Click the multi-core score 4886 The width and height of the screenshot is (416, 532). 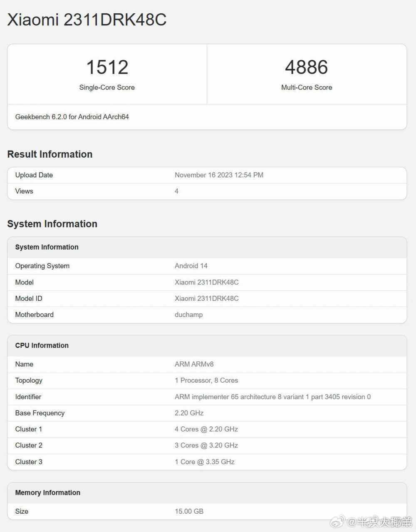pyautogui.click(x=306, y=67)
